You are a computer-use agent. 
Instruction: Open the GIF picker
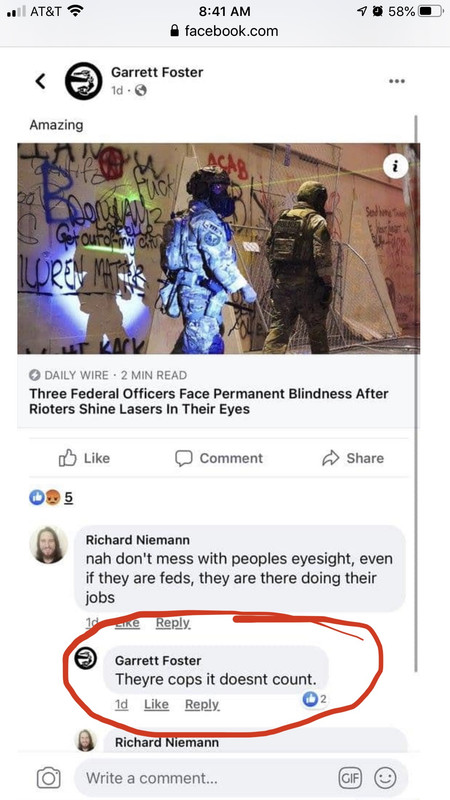point(351,778)
